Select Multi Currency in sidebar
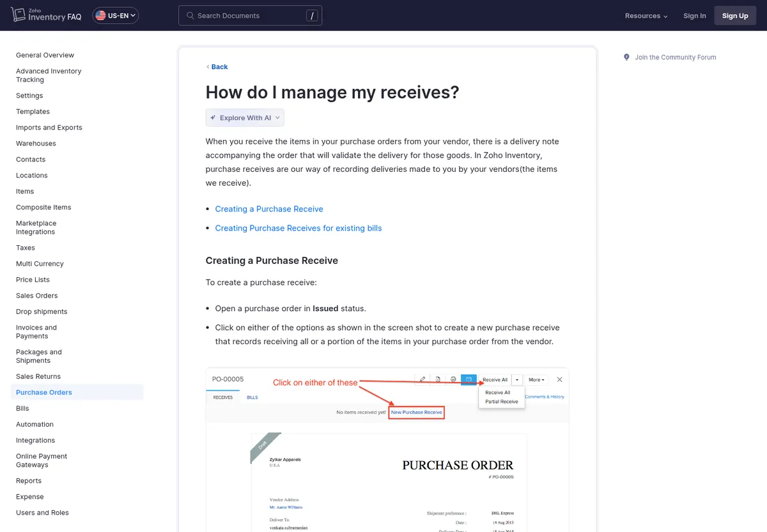Screen dimensions: 767x532 40,264
